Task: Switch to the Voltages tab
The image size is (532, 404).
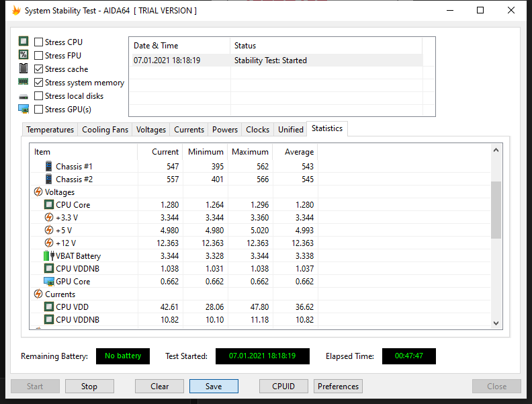Action: coord(151,130)
